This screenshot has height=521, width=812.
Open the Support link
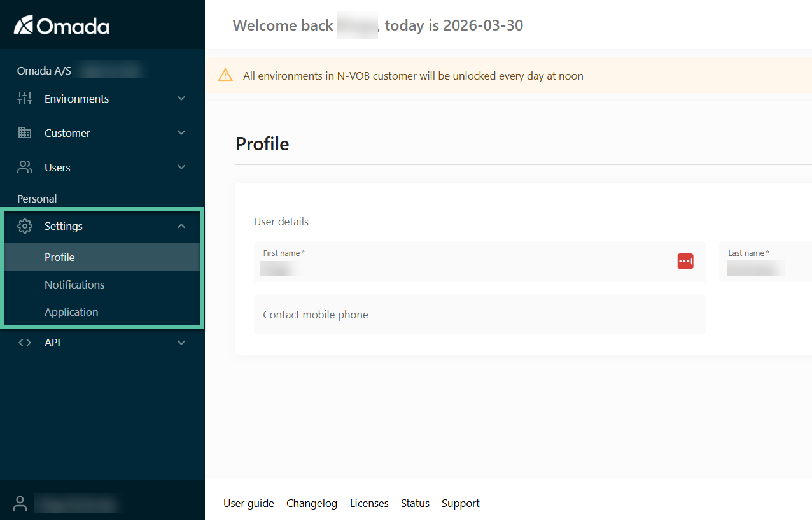tap(461, 503)
